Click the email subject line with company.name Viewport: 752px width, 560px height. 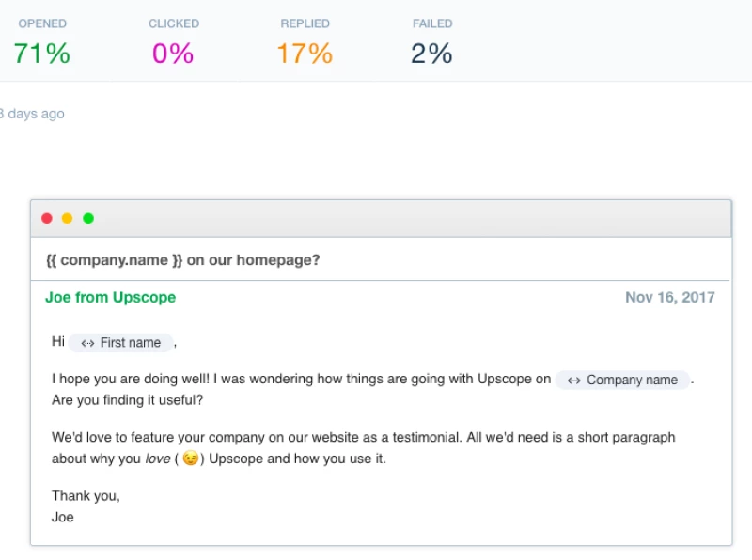pos(182,260)
